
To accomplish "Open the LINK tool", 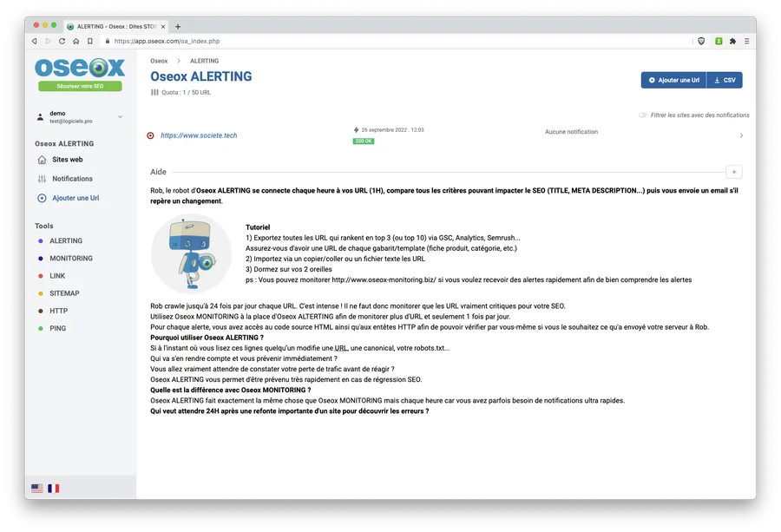I will pyautogui.click(x=57, y=275).
